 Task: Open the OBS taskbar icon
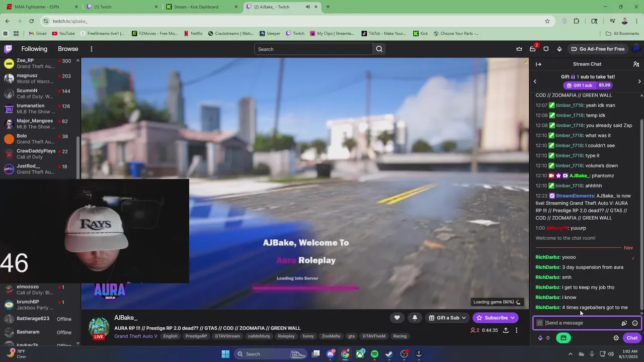tap(404, 354)
